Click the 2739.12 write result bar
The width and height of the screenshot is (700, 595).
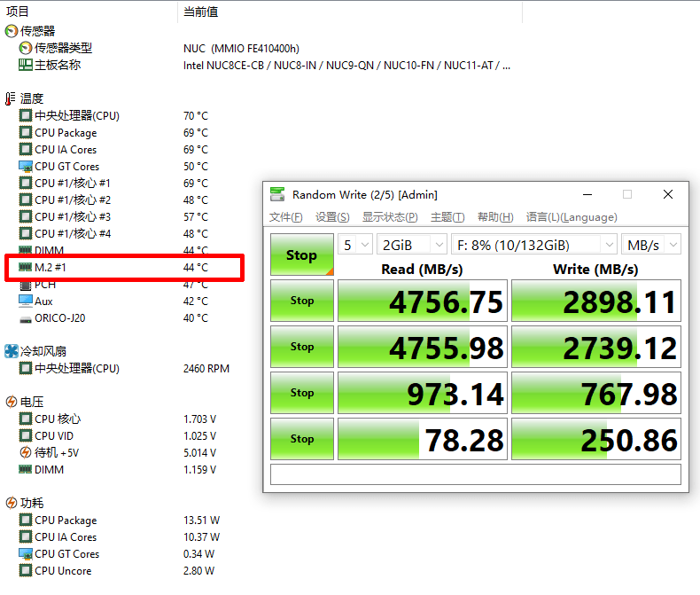(596, 347)
